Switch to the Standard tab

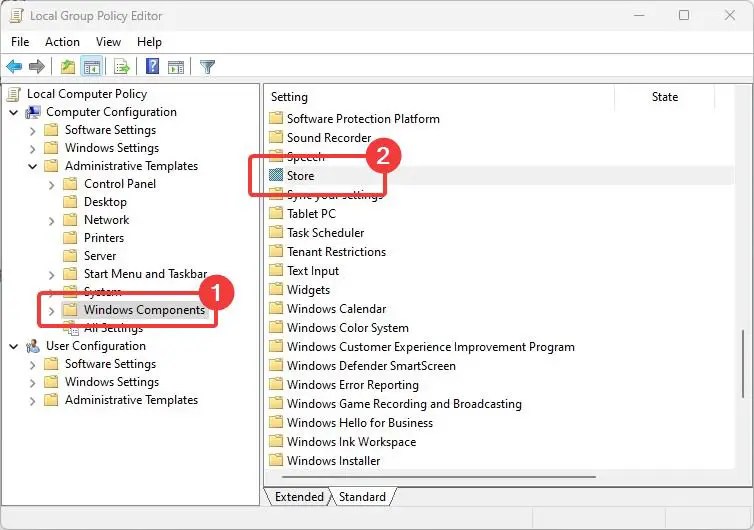[x=362, y=496]
